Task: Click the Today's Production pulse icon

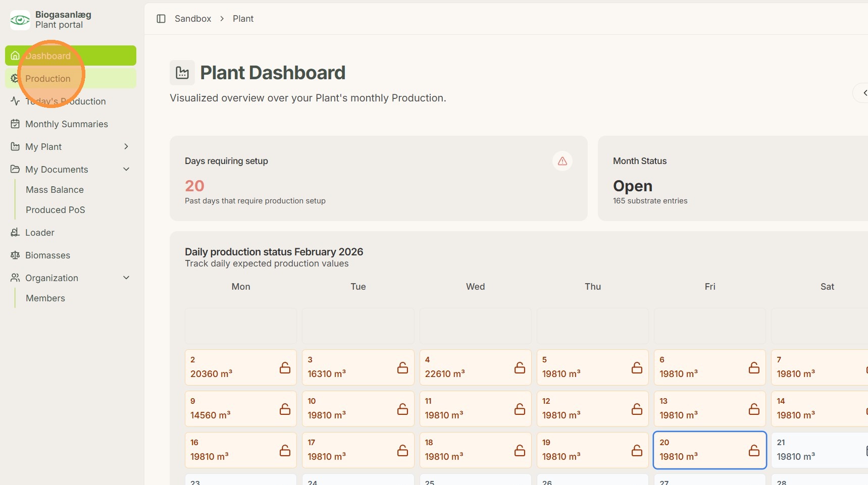Action: (x=15, y=101)
